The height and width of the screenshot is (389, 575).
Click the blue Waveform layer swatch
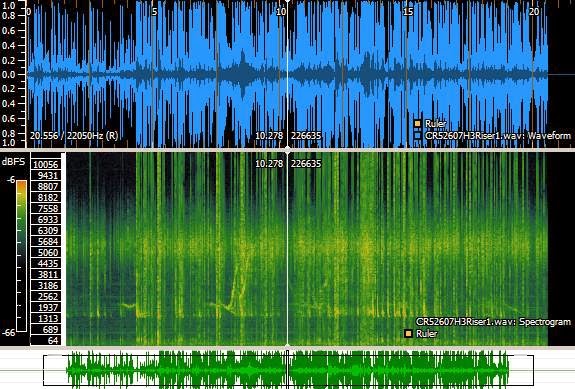[x=417, y=135]
